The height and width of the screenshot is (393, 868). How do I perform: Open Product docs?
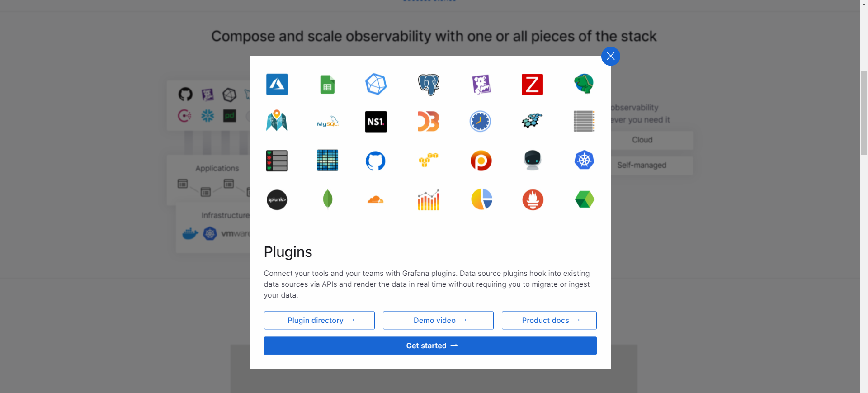point(549,320)
